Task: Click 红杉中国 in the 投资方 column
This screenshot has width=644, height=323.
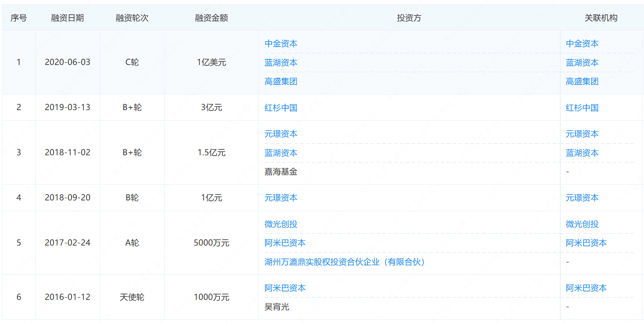Action: (x=281, y=108)
